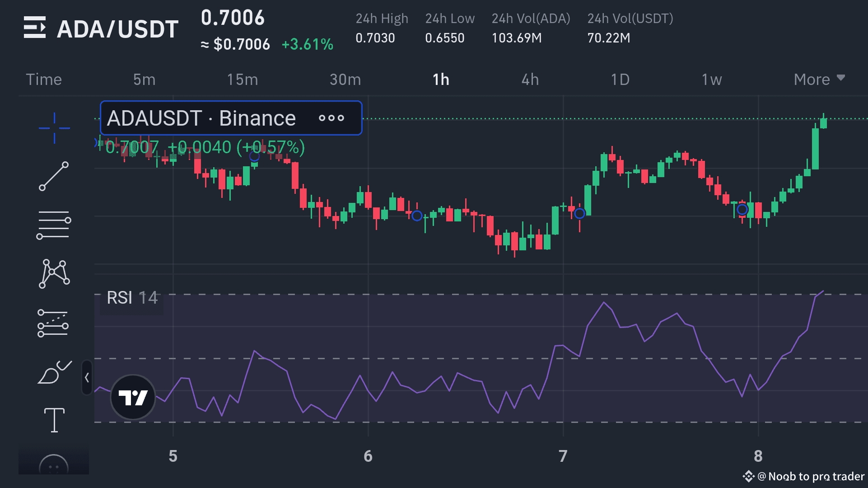This screenshot has height=488, width=868.
Task: Select the crosshair cursor tool
Action: click(54, 128)
